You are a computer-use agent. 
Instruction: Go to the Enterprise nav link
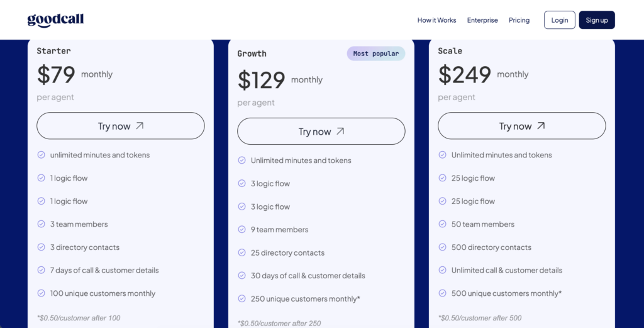[x=482, y=20]
